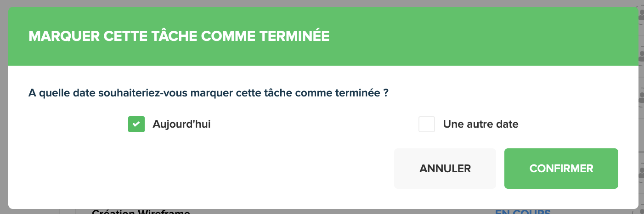Click the white space between the two checkboxes
Image resolution: width=644 pixels, height=214 pixels.
click(x=315, y=124)
